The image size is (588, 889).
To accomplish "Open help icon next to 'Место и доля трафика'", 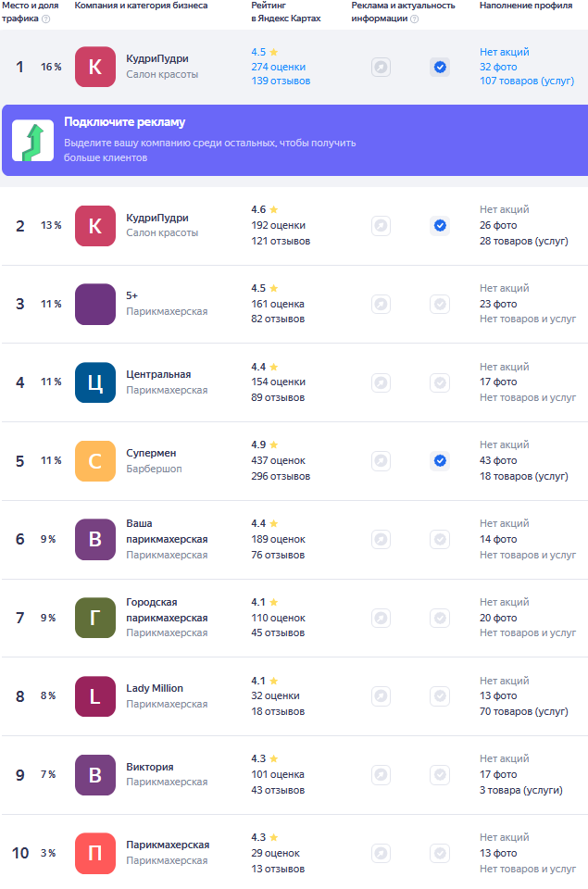I will point(46,19).
